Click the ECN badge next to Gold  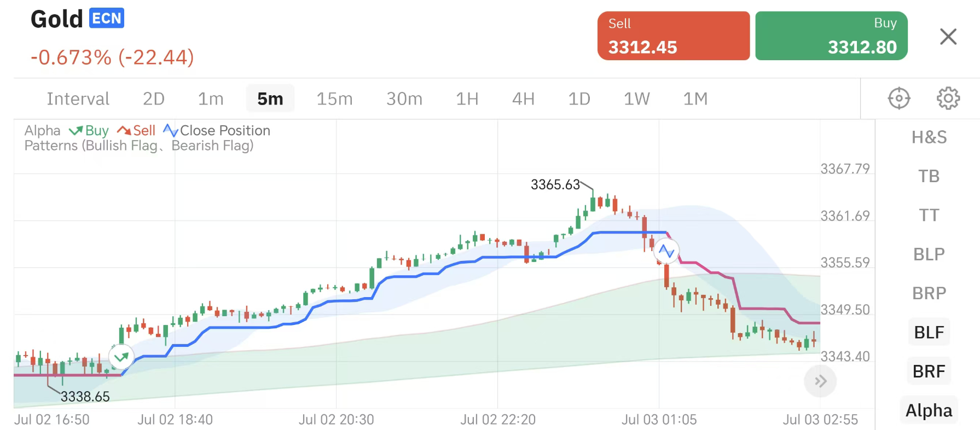pos(107,18)
